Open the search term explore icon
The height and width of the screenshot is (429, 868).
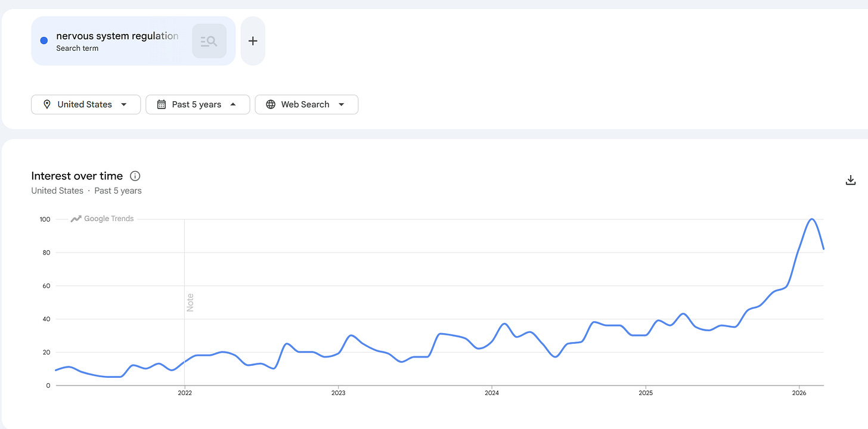[209, 41]
